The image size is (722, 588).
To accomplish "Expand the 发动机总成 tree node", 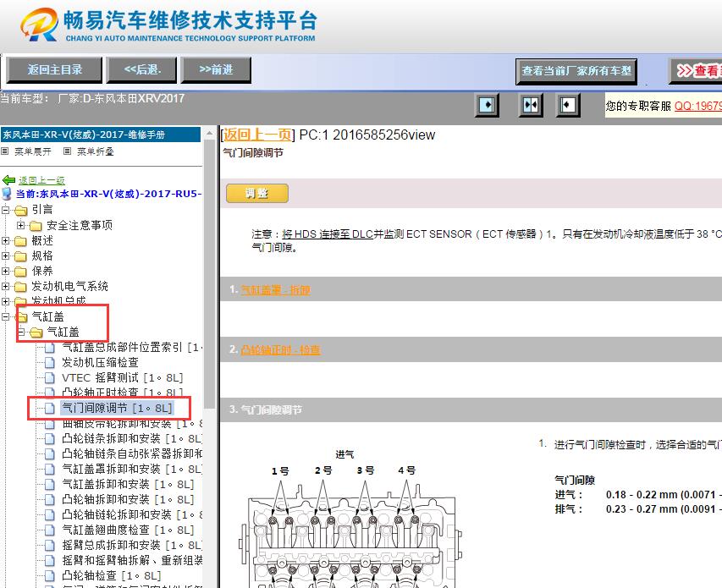I will pos(6,301).
